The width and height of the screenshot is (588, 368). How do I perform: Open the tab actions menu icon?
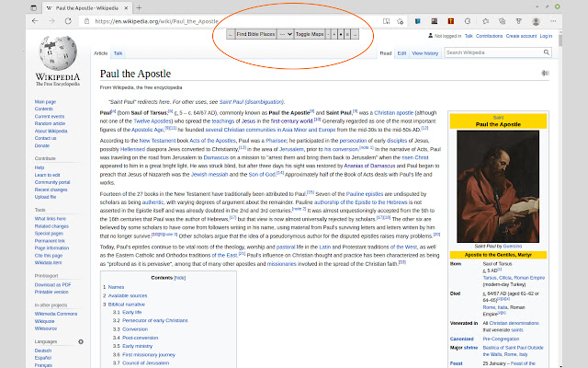tap(33, 8)
